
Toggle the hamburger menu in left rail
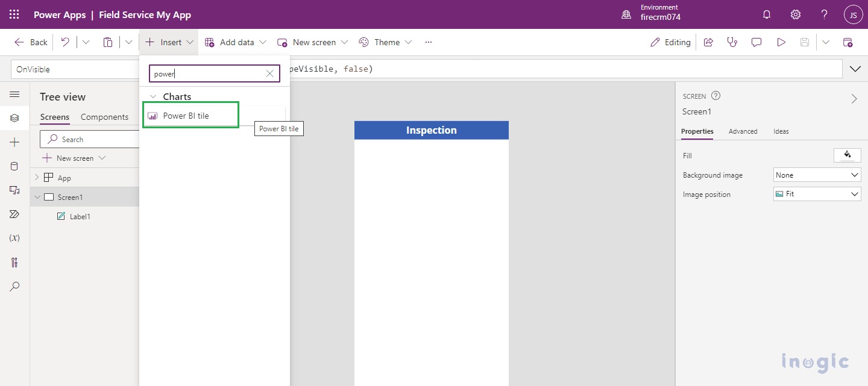click(14, 95)
